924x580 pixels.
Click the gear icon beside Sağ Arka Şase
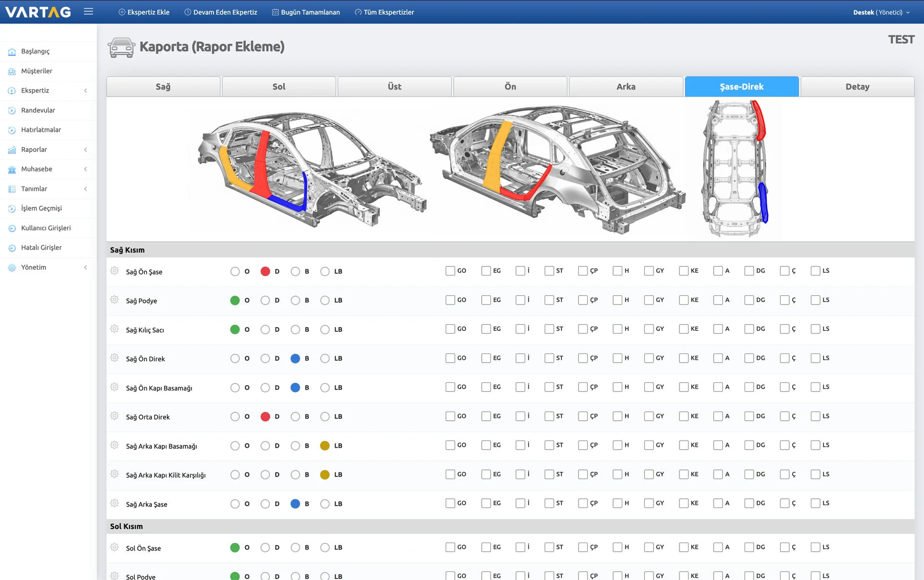pyautogui.click(x=115, y=503)
